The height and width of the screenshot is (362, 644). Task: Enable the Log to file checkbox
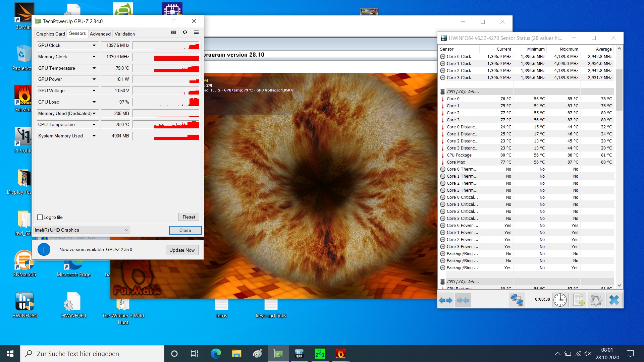coord(40,217)
